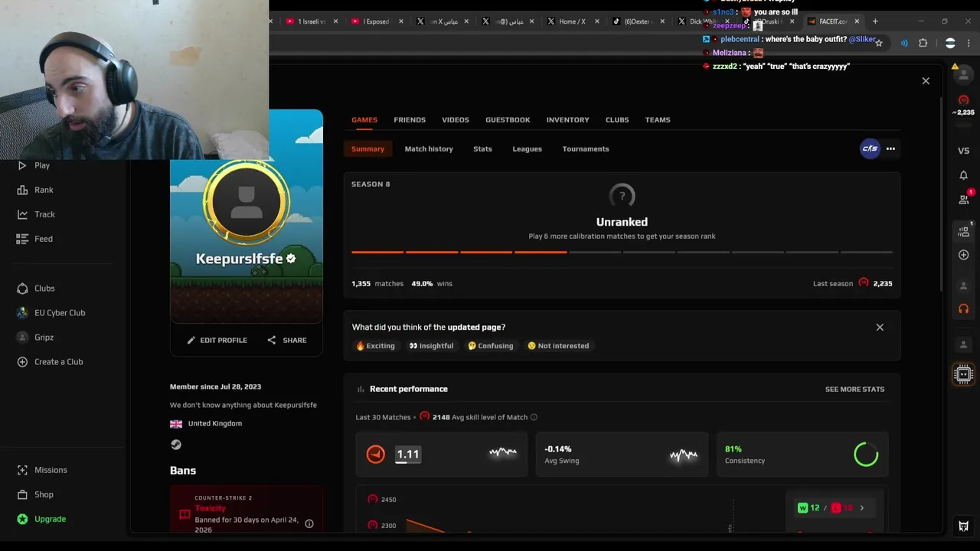Image resolution: width=980 pixels, height=551 pixels.
Task: Open friends icon with red badge
Action: click(965, 198)
